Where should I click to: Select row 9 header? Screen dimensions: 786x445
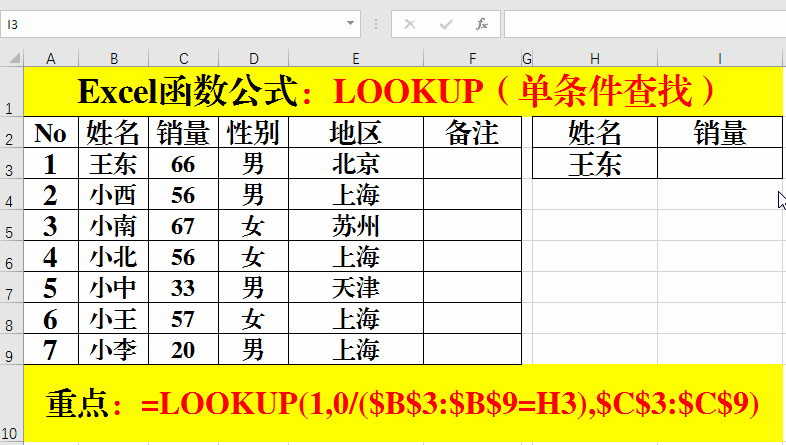pyautogui.click(x=11, y=350)
